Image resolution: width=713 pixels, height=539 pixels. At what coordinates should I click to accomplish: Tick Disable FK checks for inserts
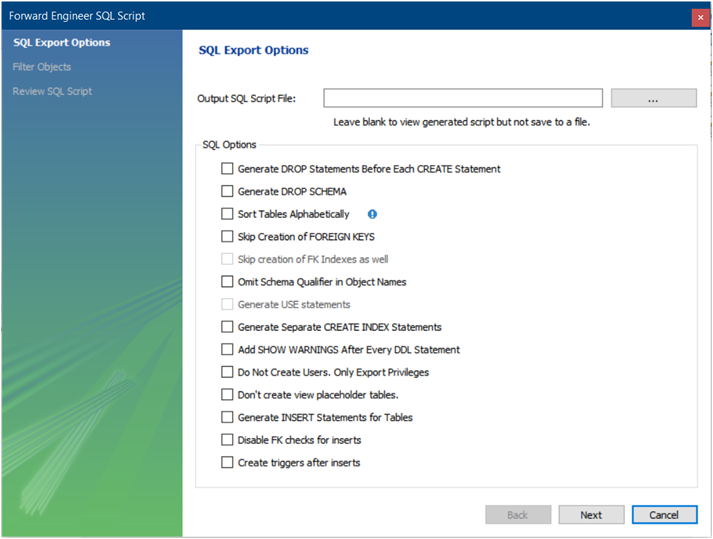[228, 440]
